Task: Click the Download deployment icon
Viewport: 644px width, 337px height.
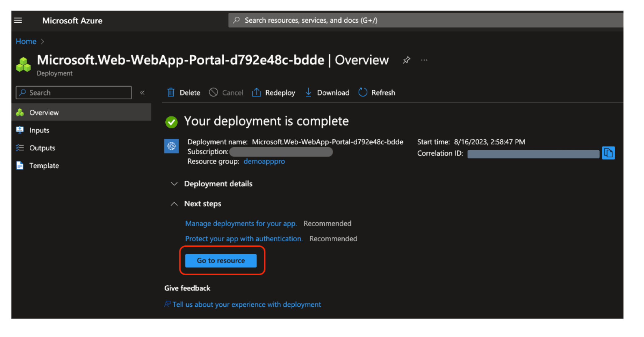Action: (308, 92)
